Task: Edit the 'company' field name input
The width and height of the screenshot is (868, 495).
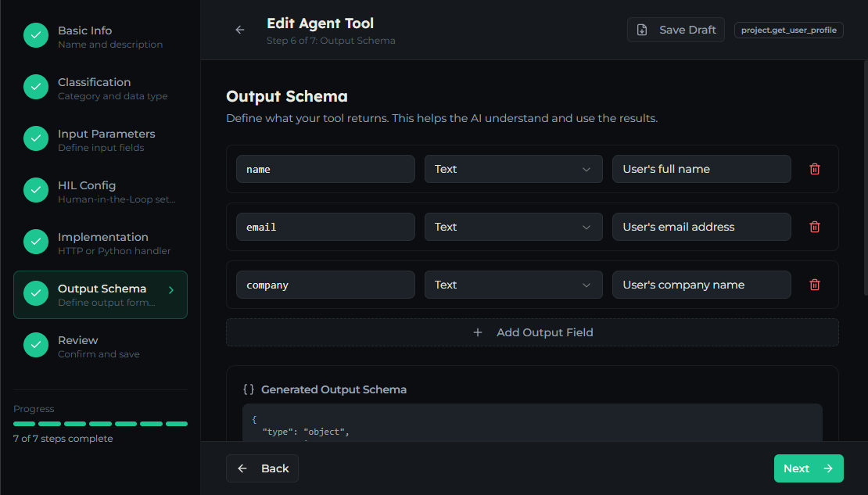Action: (325, 285)
